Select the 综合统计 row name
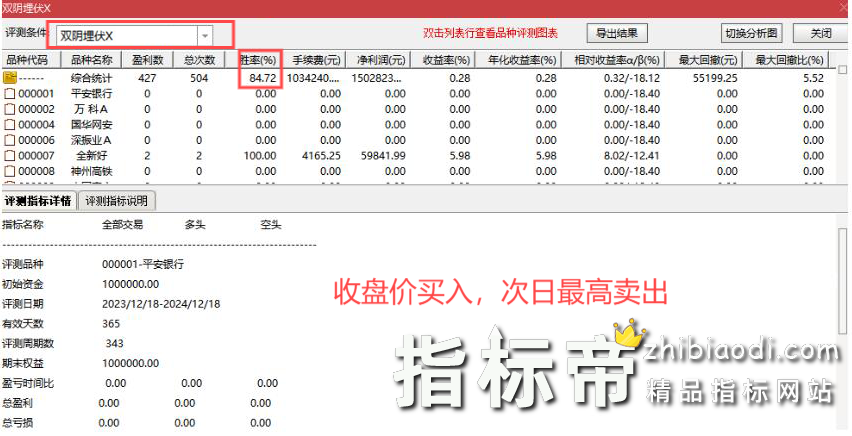The width and height of the screenshot is (852, 436). (91, 78)
